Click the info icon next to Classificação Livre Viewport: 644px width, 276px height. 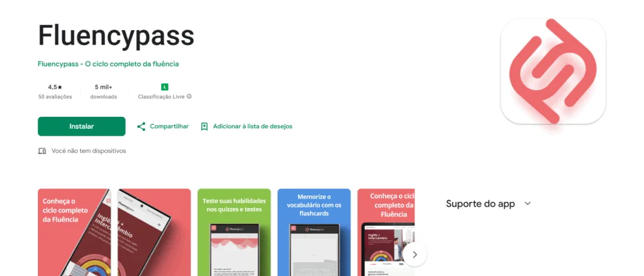tap(189, 97)
